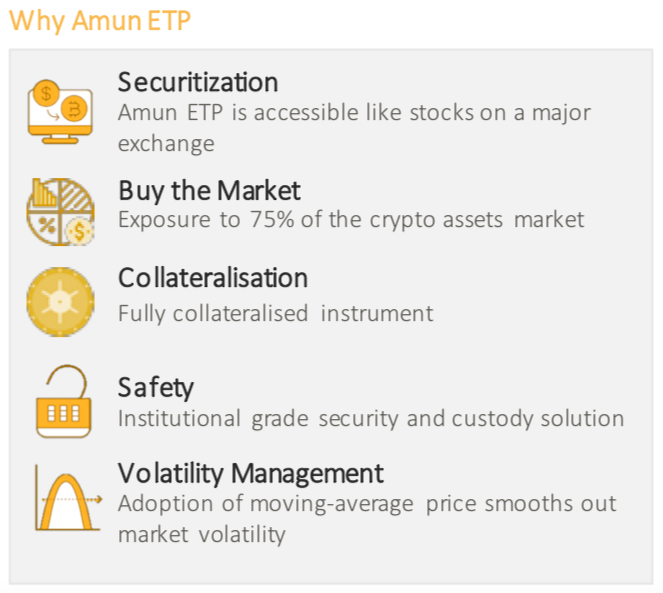The image size is (663, 593).
Task: Click the 'Buy the Market' heading
Action: click(x=209, y=191)
